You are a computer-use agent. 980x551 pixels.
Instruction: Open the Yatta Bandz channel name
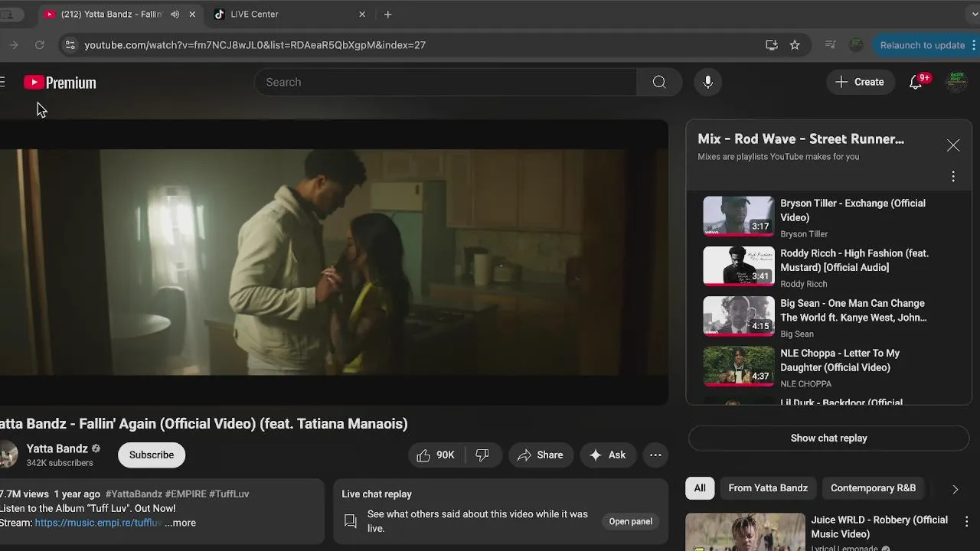click(57, 448)
